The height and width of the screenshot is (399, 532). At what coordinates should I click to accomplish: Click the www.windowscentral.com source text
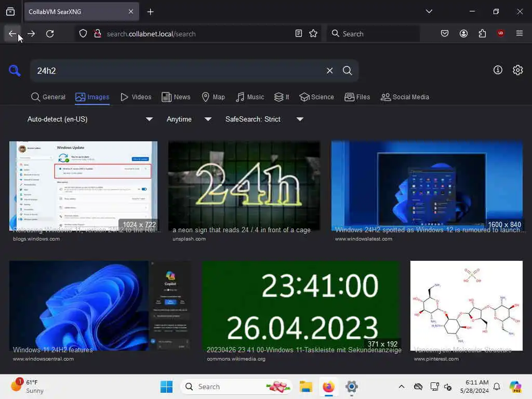[43, 359]
